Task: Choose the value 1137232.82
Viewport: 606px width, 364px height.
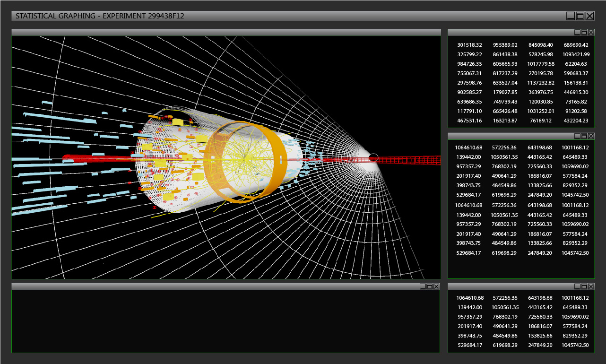Action: pyautogui.click(x=541, y=83)
